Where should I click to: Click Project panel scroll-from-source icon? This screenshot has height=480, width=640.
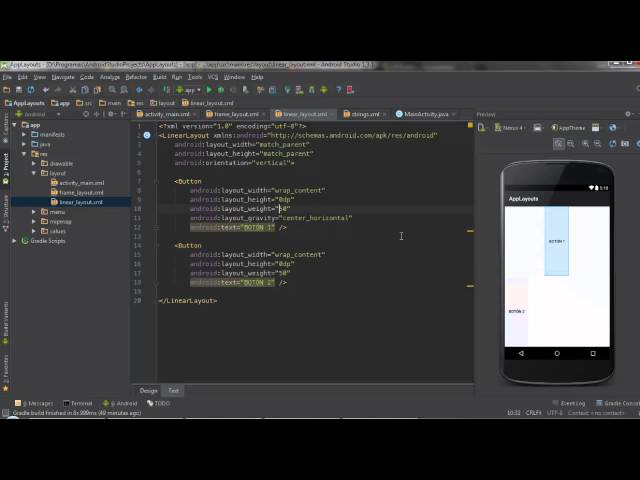coord(86,114)
